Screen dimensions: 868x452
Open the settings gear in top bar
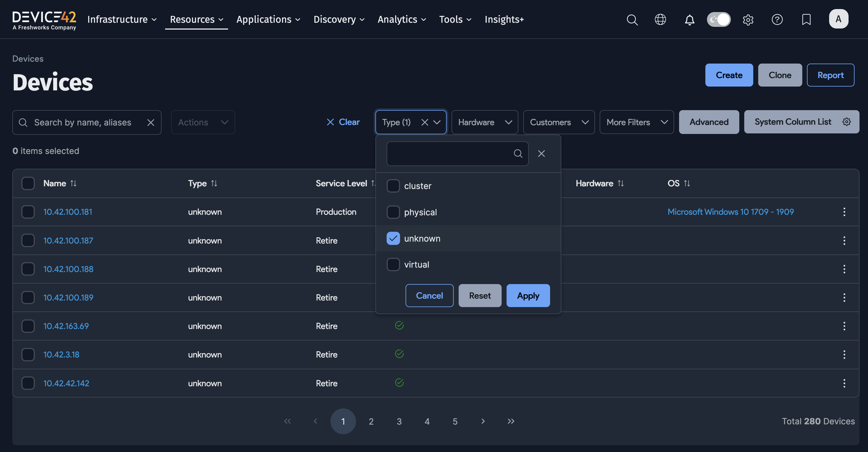point(748,19)
